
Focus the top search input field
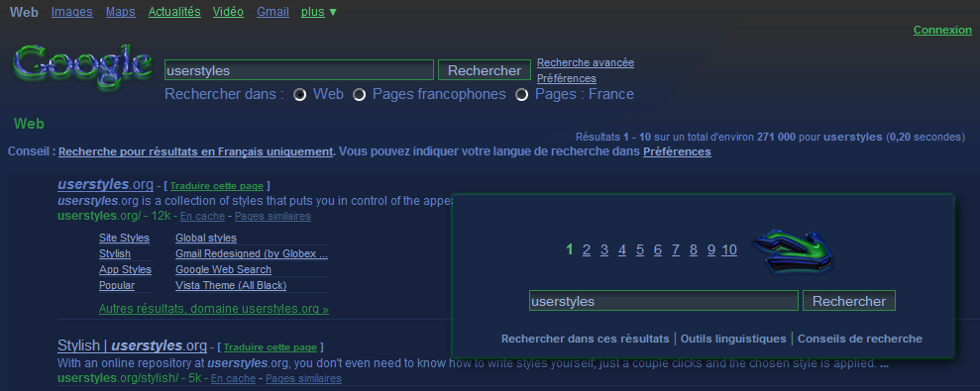click(x=298, y=70)
